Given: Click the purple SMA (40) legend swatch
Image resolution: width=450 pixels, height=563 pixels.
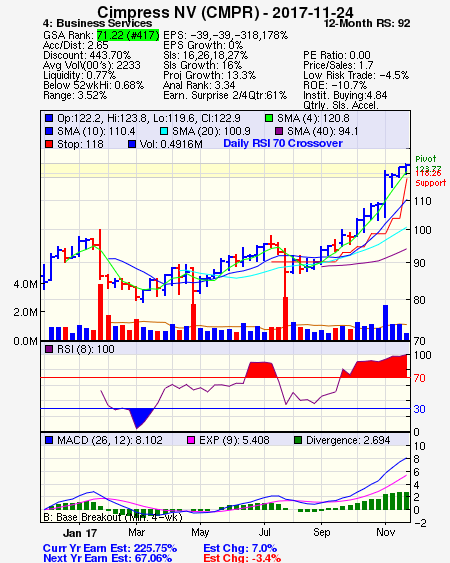Looking at the screenshot, I should (279, 131).
